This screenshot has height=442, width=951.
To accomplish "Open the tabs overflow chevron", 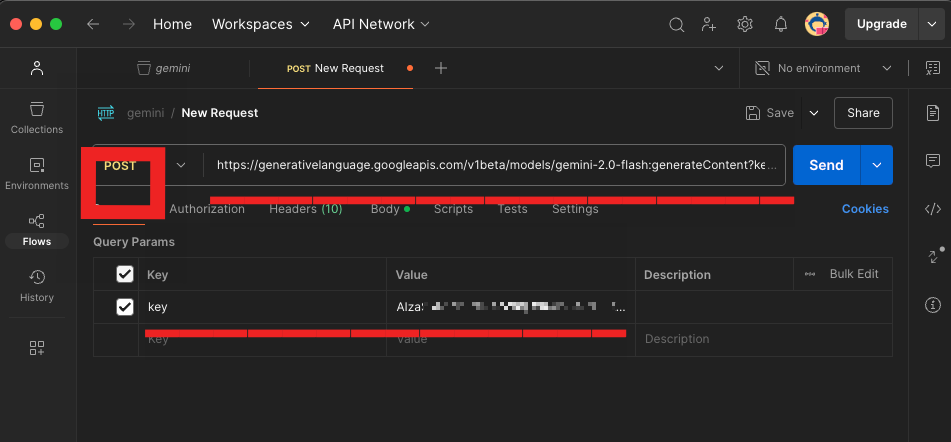I will [719, 69].
